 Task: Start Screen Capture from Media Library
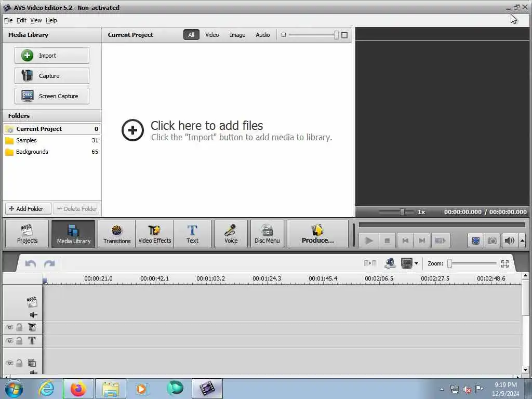pyautogui.click(x=52, y=96)
